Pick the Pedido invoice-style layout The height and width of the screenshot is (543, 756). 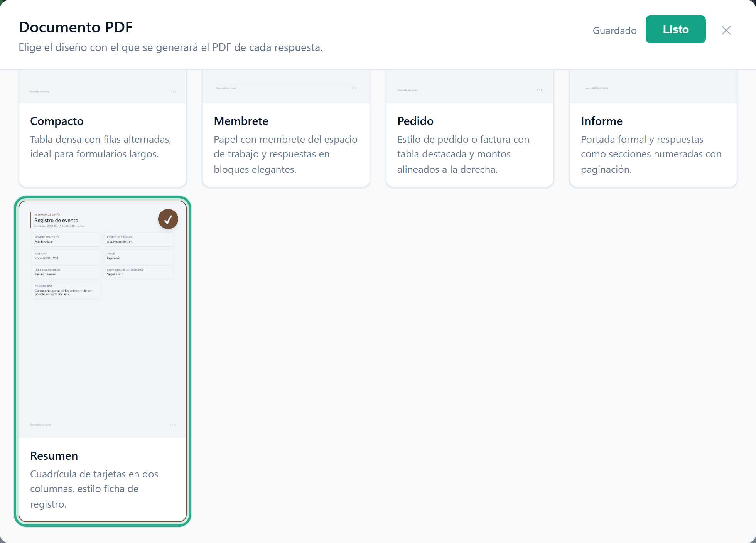coord(470,128)
